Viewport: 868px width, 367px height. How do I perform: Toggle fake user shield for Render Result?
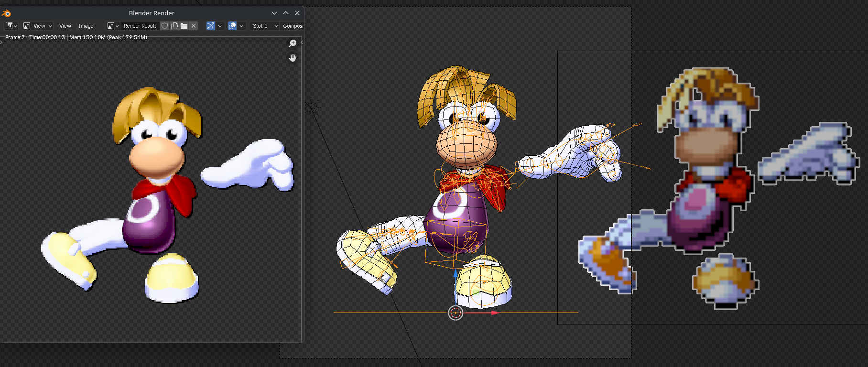point(165,26)
